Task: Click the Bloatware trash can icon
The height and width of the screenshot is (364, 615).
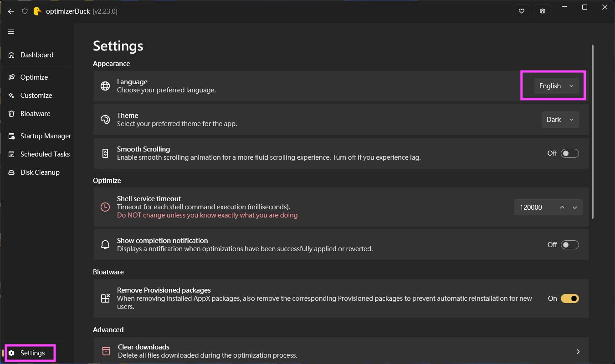Action: point(11,114)
